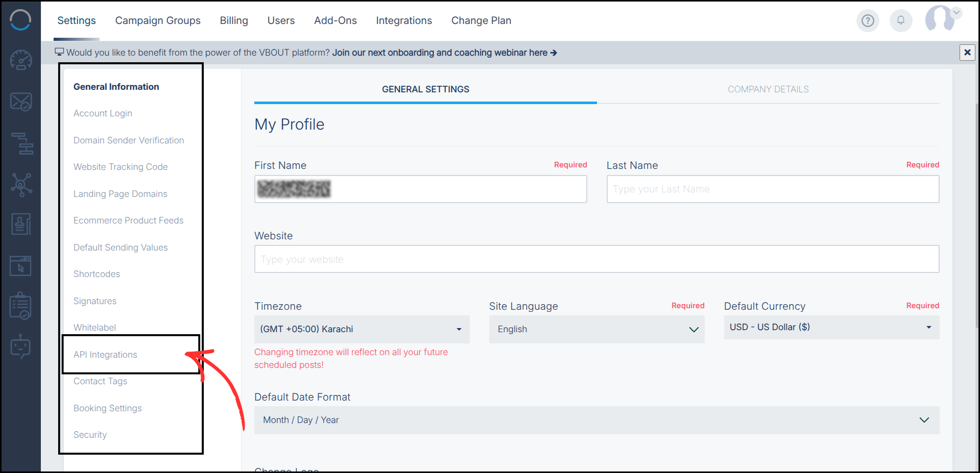Select Billing from the top navigation
The height and width of the screenshot is (473, 980).
(x=233, y=20)
